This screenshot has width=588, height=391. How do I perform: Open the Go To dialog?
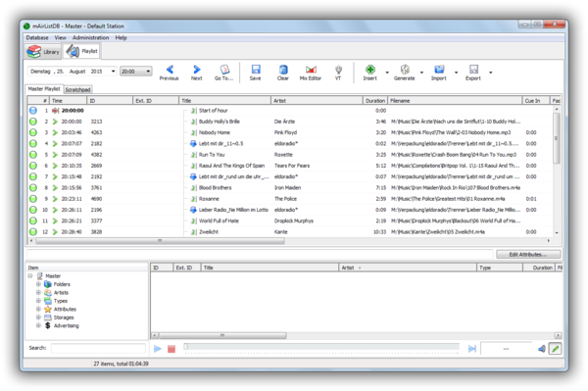coord(223,73)
